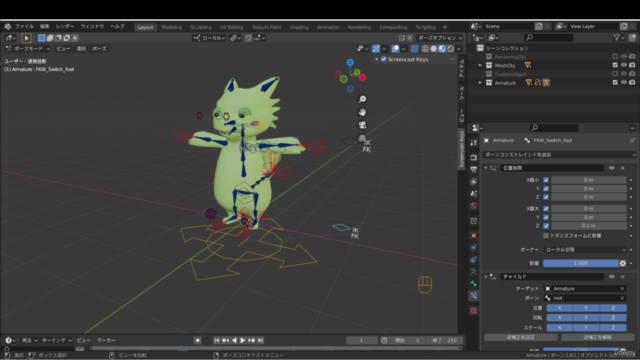Open the Output properties tab icon
The image size is (640, 360).
point(473,169)
